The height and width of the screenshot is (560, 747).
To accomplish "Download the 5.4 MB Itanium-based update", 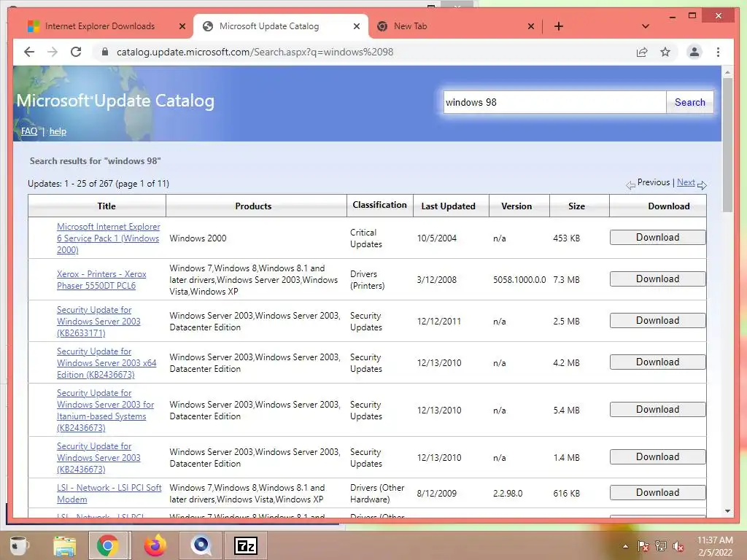I will 657,409.
